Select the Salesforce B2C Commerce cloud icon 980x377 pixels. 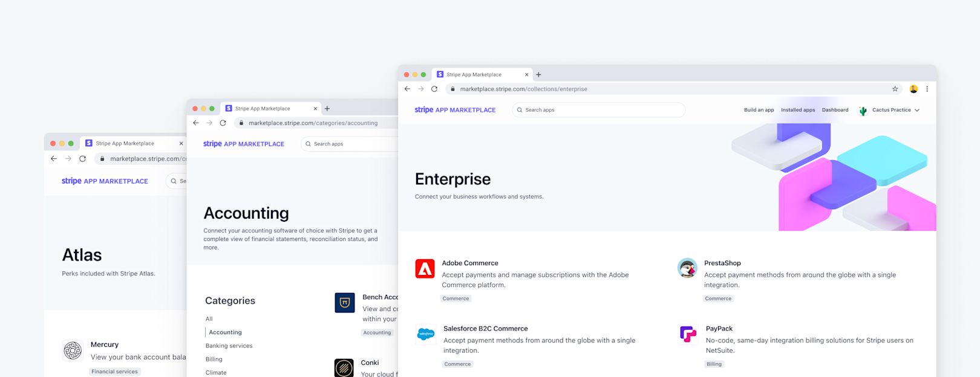[426, 334]
